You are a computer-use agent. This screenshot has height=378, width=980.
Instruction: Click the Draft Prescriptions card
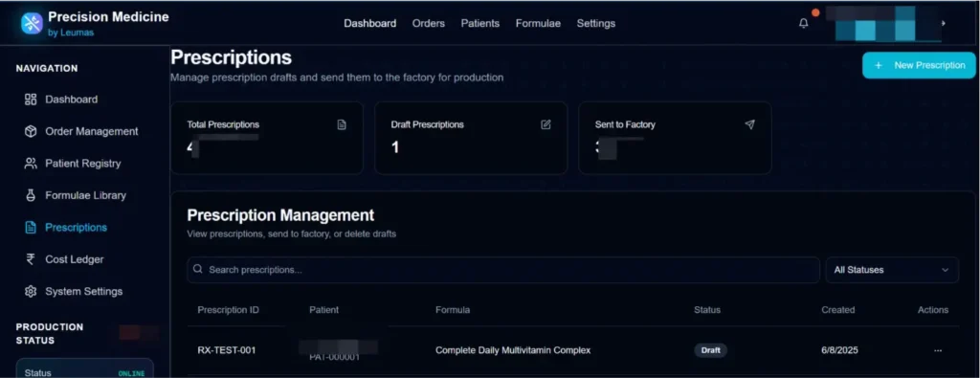[471, 138]
